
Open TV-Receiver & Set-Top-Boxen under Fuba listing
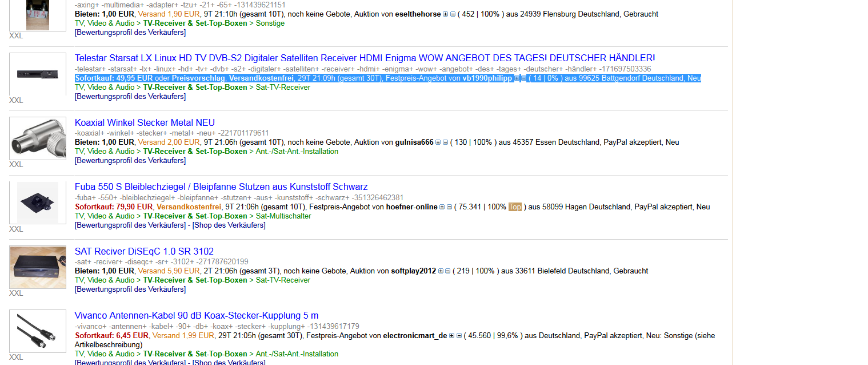tap(195, 216)
